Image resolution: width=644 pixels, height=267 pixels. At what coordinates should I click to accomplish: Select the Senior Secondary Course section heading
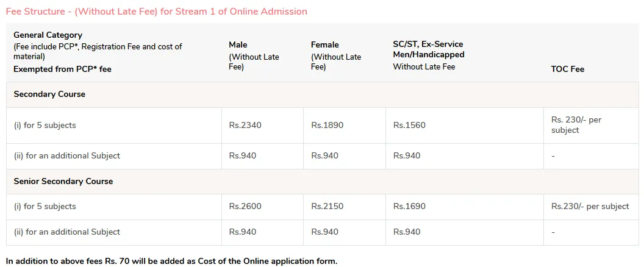click(x=63, y=181)
